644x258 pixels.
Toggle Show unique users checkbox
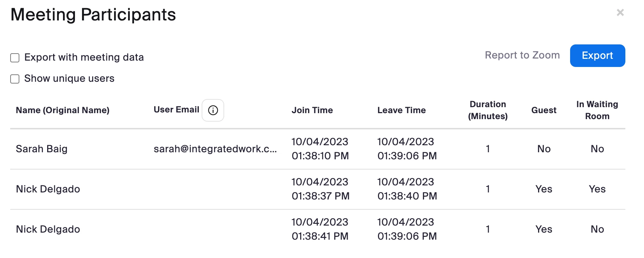click(x=15, y=79)
